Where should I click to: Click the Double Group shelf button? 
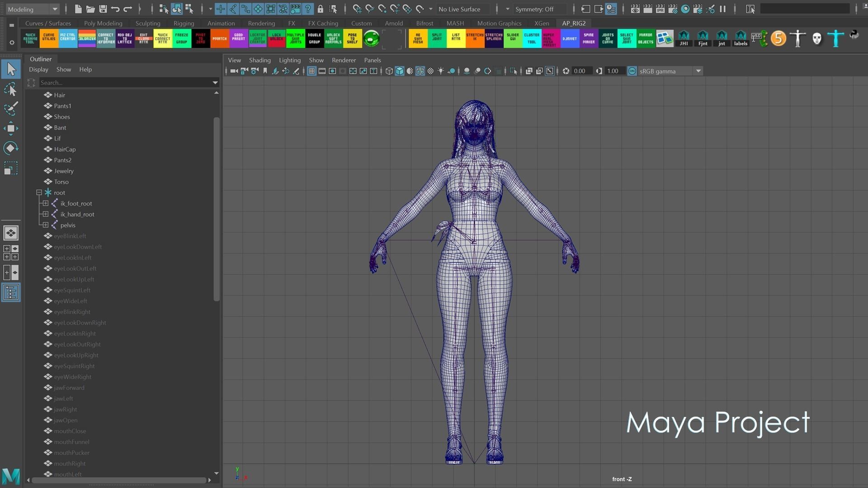pyautogui.click(x=315, y=38)
